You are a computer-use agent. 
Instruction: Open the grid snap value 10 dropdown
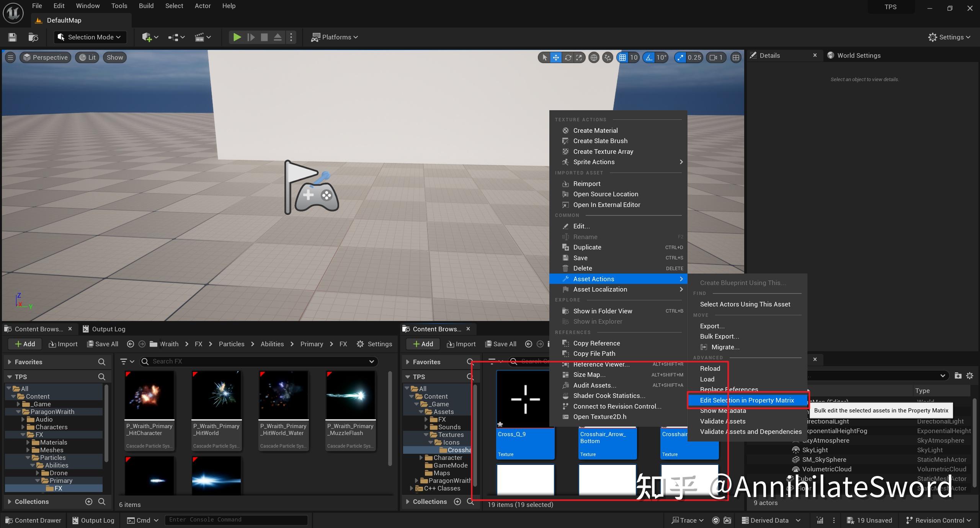(634, 57)
